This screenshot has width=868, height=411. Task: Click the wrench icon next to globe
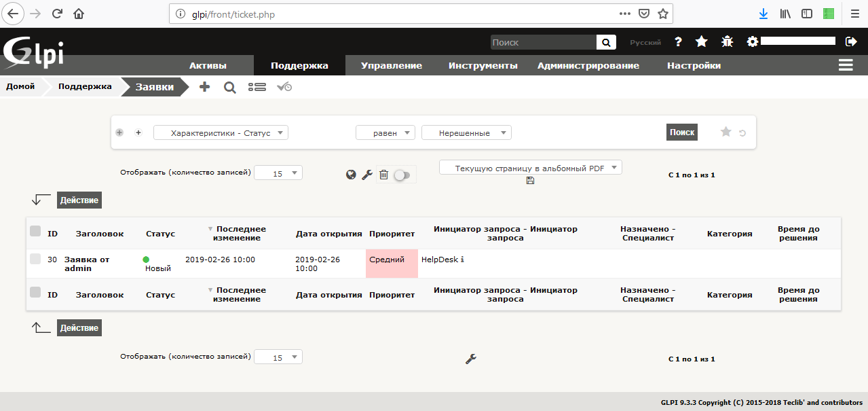pos(367,175)
